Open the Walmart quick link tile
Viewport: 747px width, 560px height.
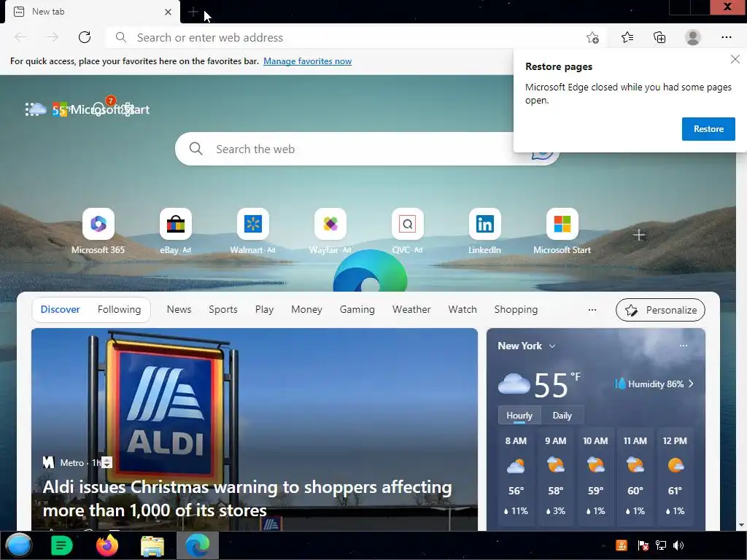pyautogui.click(x=252, y=231)
